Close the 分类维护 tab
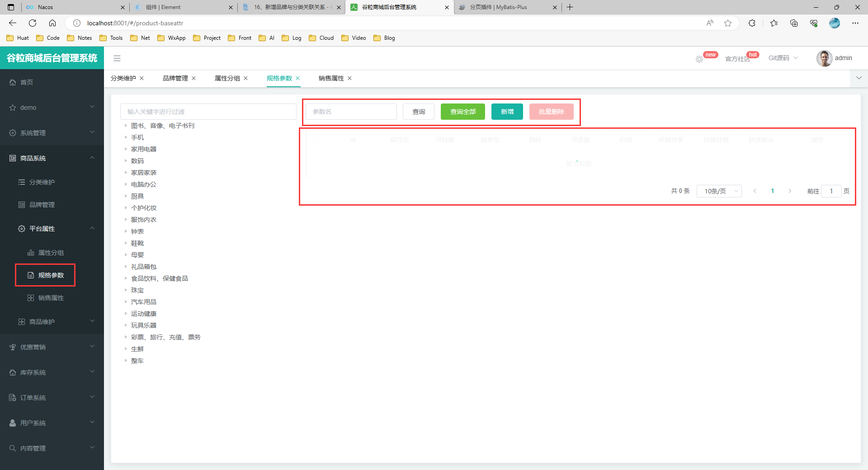Image resolution: width=868 pixels, height=470 pixels. click(x=142, y=79)
